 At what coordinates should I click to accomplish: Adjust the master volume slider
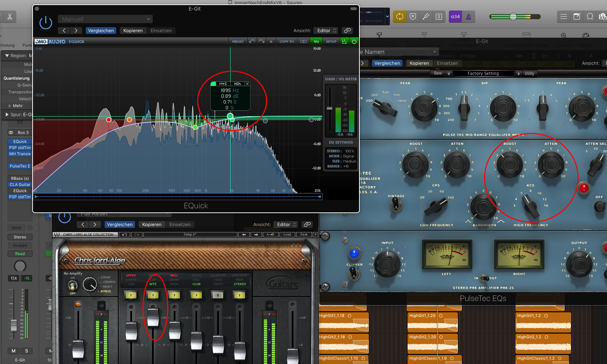point(513,17)
